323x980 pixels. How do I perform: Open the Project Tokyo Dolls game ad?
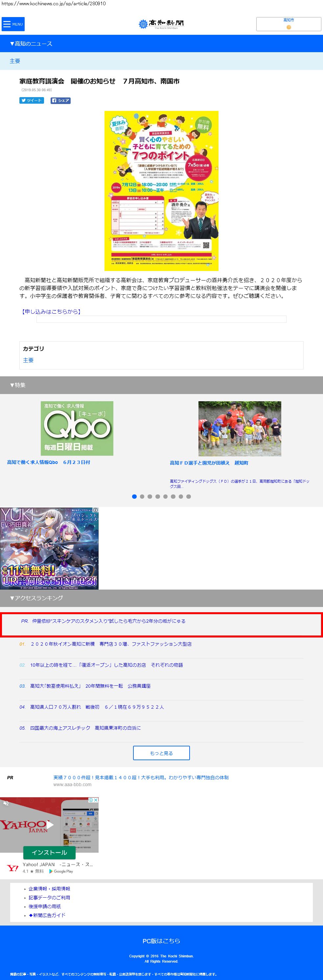(x=49, y=549)
